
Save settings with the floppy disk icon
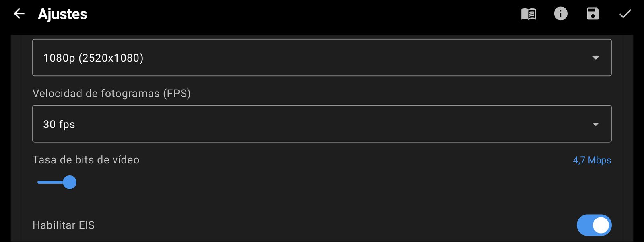pyautogui.click(x=593, y=14)
